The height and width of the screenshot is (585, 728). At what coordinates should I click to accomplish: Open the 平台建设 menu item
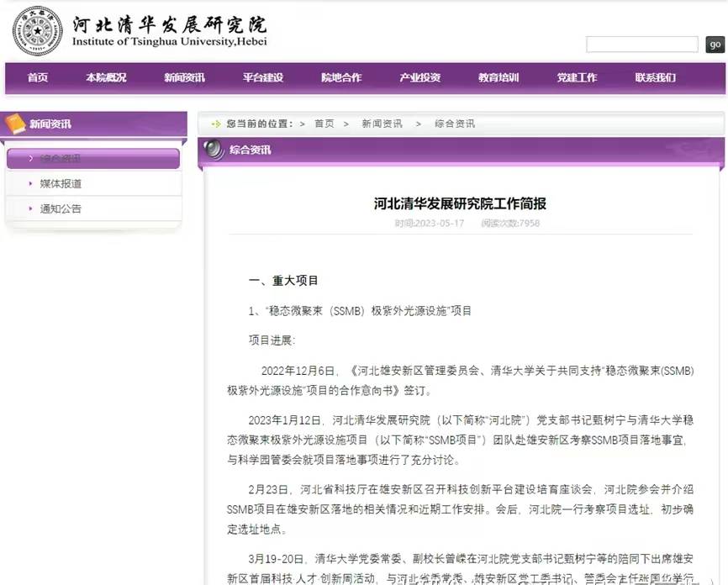coord(263,77)
